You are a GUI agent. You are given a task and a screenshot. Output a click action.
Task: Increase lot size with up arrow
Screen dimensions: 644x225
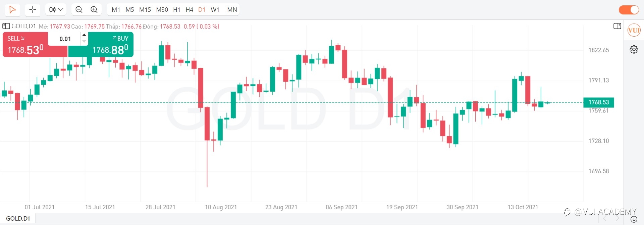point(84,35)
